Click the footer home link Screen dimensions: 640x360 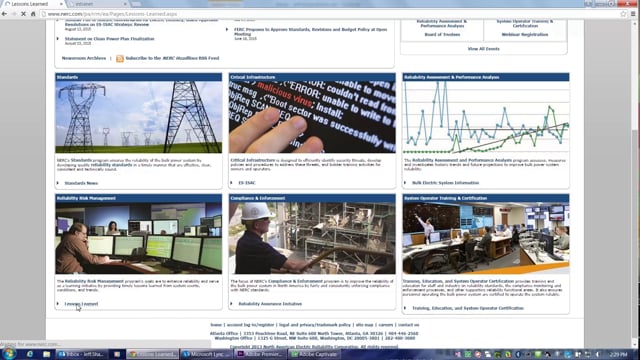216,325
